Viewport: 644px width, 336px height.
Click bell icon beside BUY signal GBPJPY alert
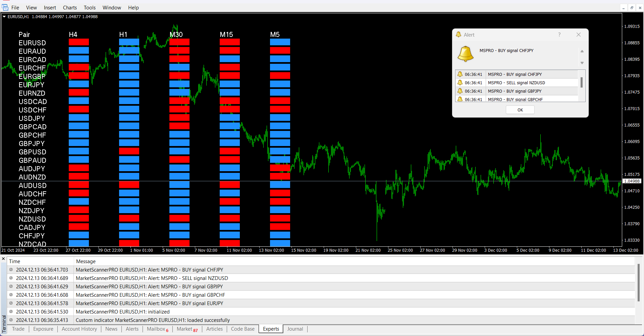pos(460,91)
